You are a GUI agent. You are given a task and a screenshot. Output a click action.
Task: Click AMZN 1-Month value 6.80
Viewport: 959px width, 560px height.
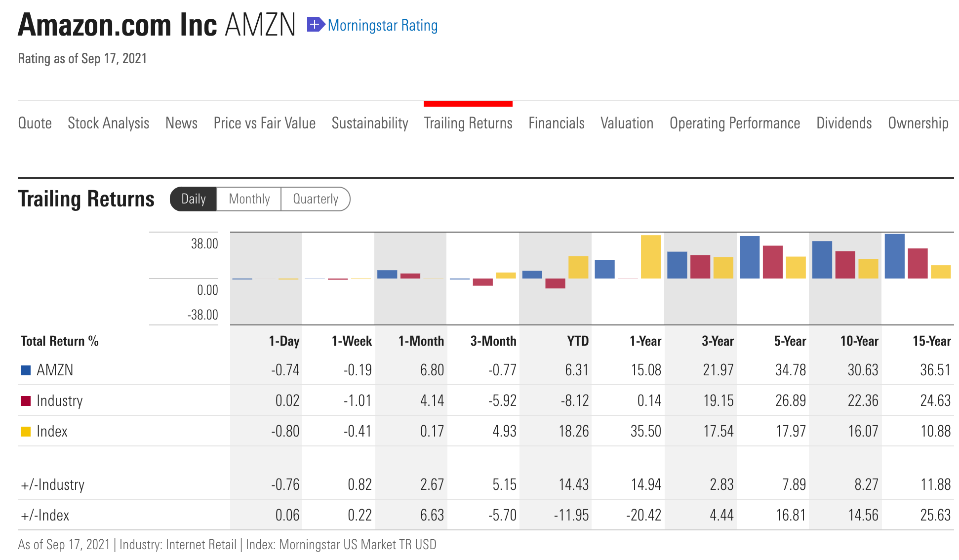coord(432,370)
